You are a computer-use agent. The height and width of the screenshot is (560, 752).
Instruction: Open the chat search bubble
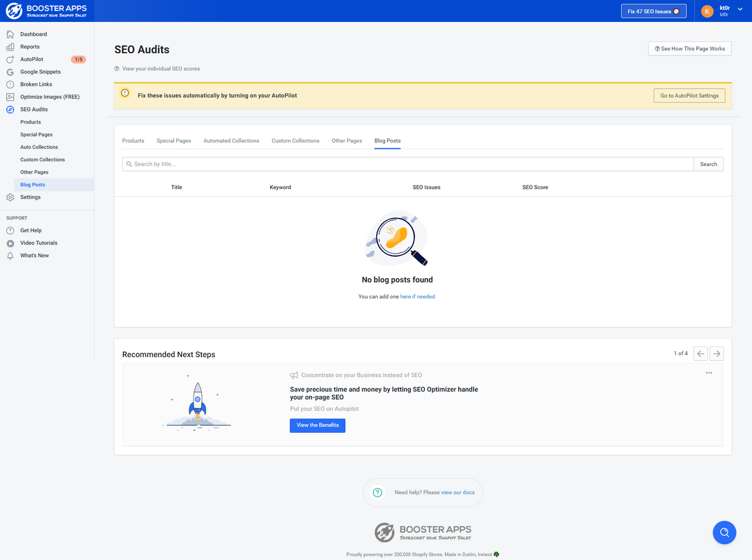pos(724,532)
